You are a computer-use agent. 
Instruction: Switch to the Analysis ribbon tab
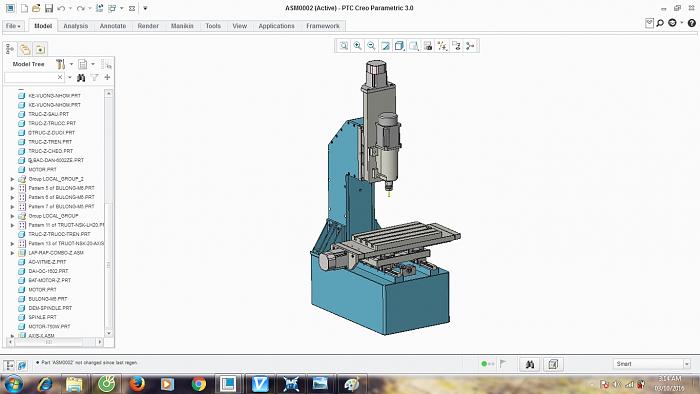pos(75,26)
